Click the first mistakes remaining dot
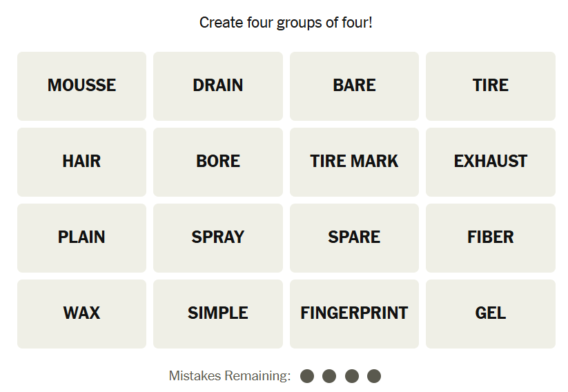568x392 pixels. (x=307, y=376)
